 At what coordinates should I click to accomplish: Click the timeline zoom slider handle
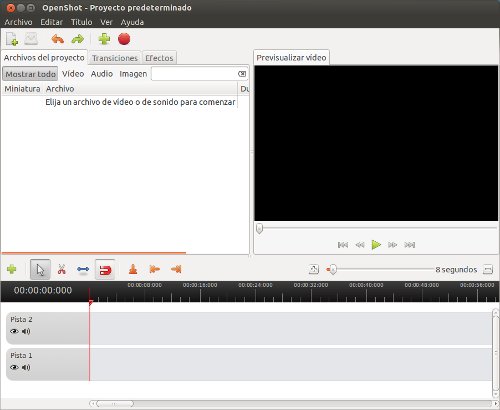(332, 269)
